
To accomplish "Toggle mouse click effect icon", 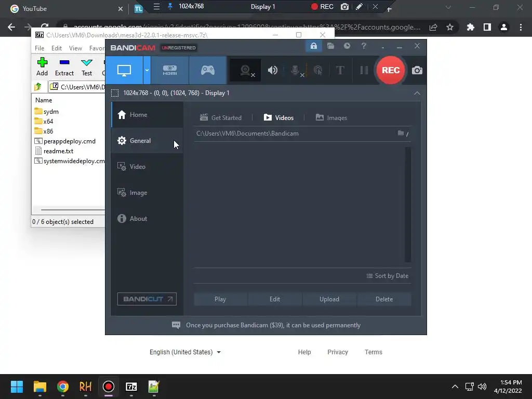I will (x=318, y=70).
